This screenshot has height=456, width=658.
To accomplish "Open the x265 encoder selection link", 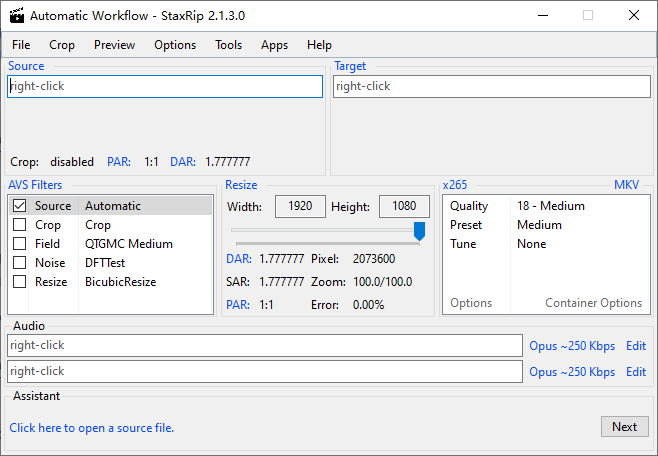I will 455,185.
